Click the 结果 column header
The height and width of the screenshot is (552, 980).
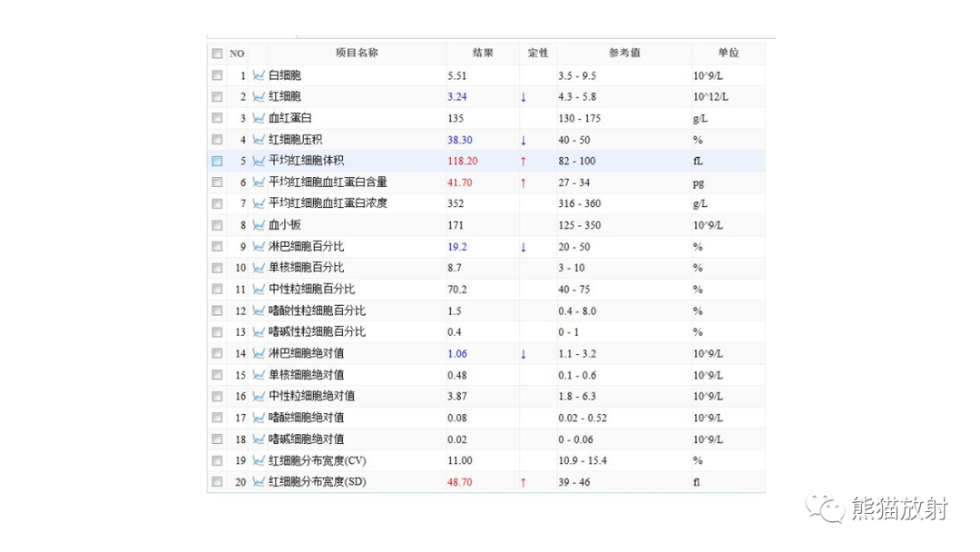point(483,53)
